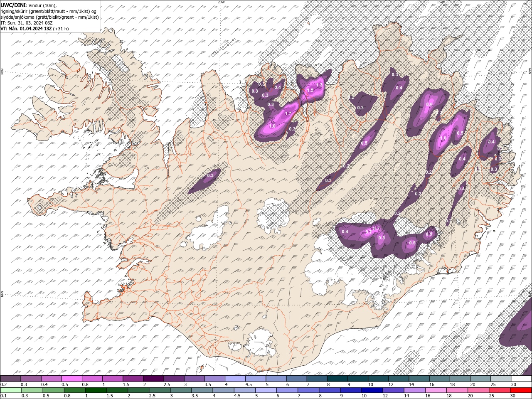Select the deep blue 10 swatch in bottom legend

372,390
